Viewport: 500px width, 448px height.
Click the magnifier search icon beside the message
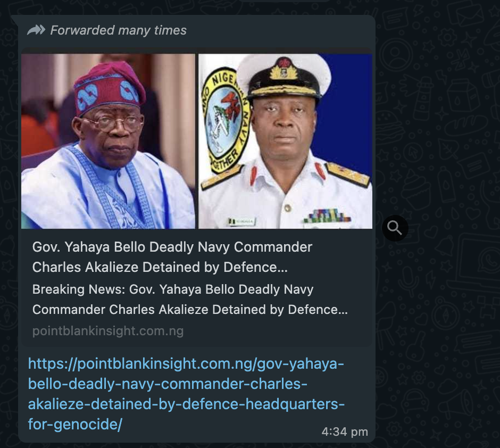(x=395, y=228)
